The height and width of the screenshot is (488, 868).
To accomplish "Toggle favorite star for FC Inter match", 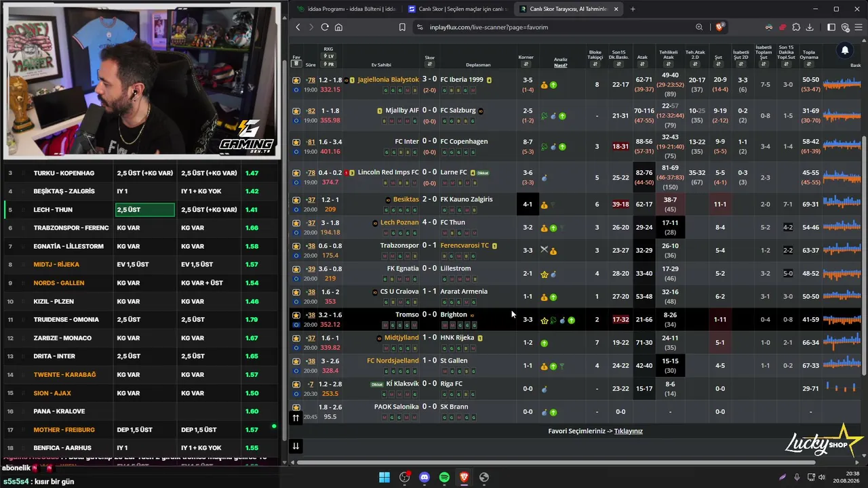I will coord(296,142).
